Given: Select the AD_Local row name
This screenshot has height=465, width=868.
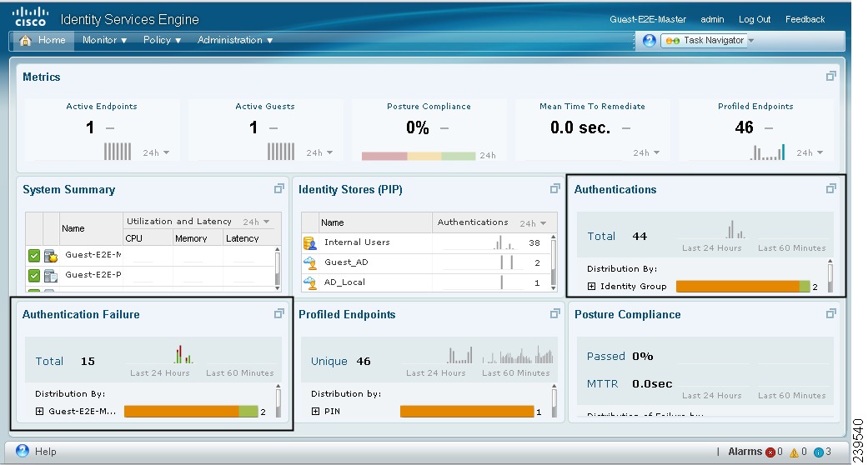Looking at the screenshot, I should (x=344, y=282).
